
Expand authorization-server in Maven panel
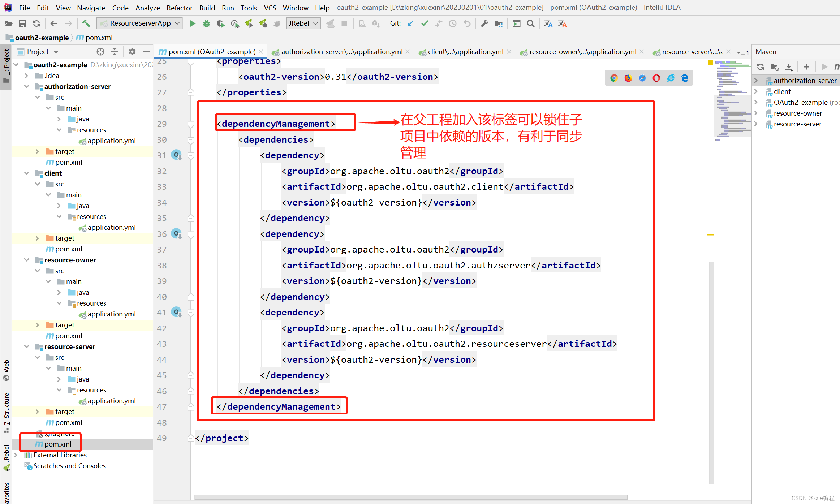coord(756,81)
